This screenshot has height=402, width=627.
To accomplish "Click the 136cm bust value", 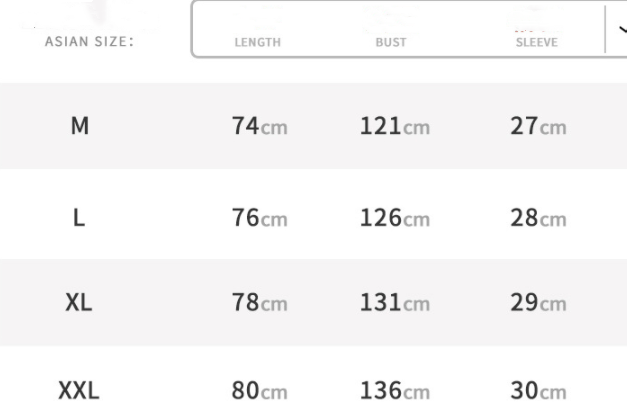I will pos(394,390).
